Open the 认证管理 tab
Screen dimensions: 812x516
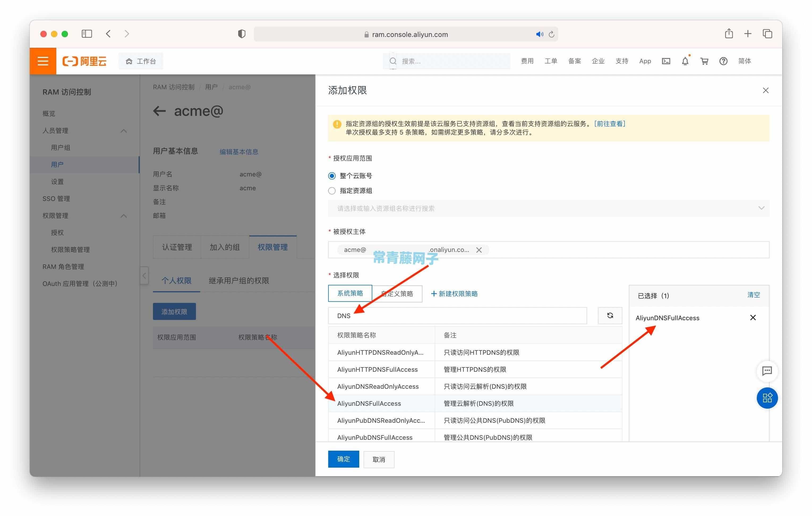coord(177,247)
